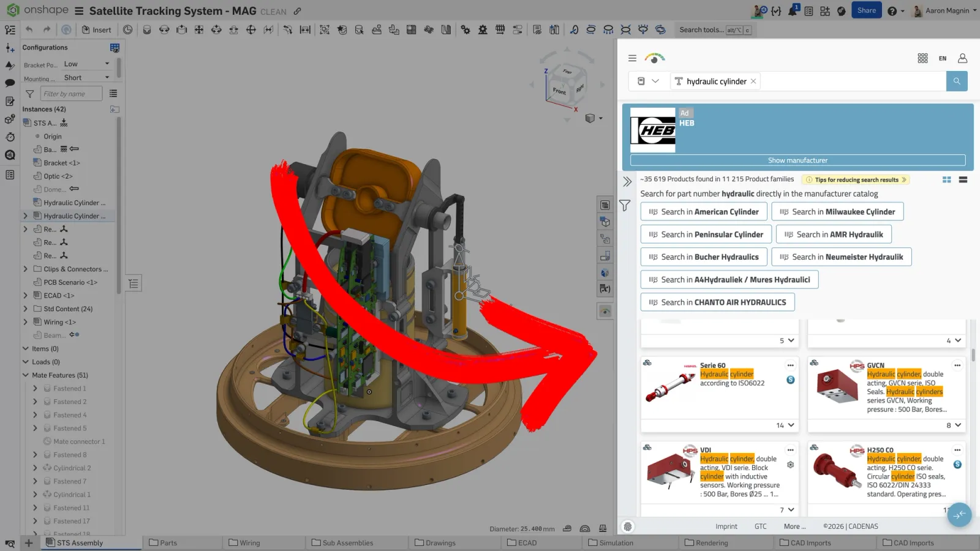Click the results filter funnel icon

[625, 206]
